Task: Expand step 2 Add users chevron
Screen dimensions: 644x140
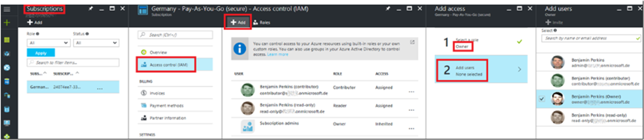Action: click(519, 69)
